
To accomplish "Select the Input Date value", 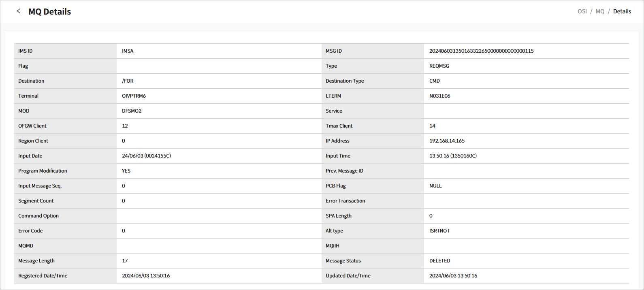I will (146, 156).
